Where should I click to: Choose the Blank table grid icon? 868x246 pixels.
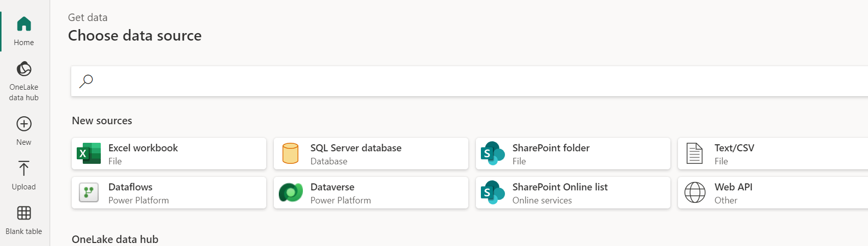[24, 213]
